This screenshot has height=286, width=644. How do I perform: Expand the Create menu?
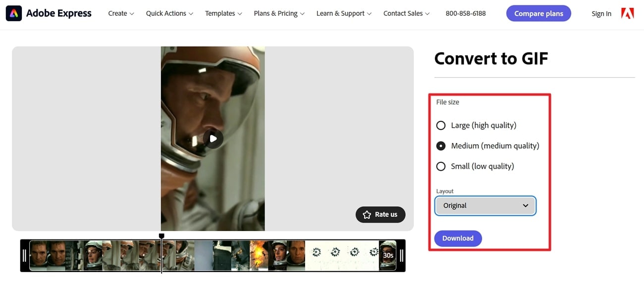tap(121, 13)
